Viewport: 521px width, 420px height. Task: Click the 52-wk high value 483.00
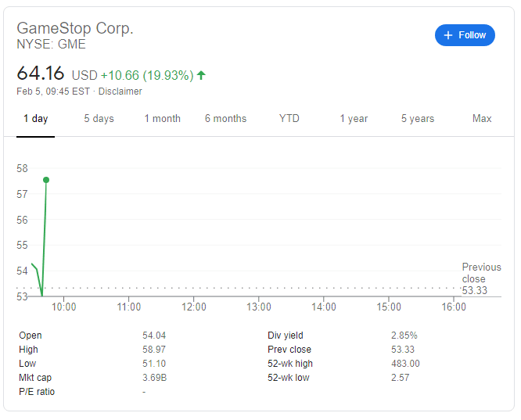coord(405,364)
